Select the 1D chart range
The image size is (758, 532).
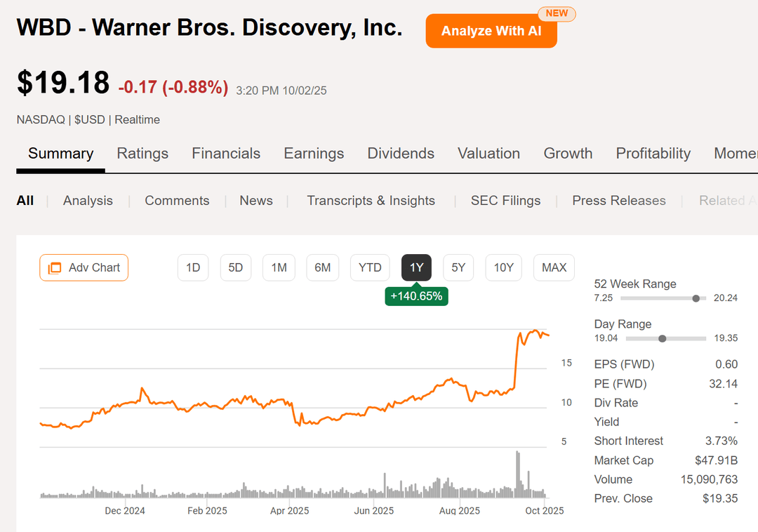pos(192,267)
